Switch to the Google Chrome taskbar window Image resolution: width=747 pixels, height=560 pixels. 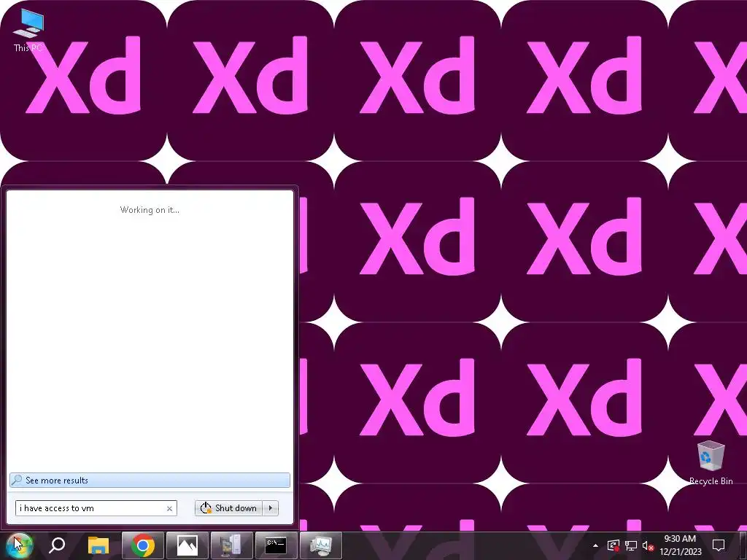pos(142,545)
